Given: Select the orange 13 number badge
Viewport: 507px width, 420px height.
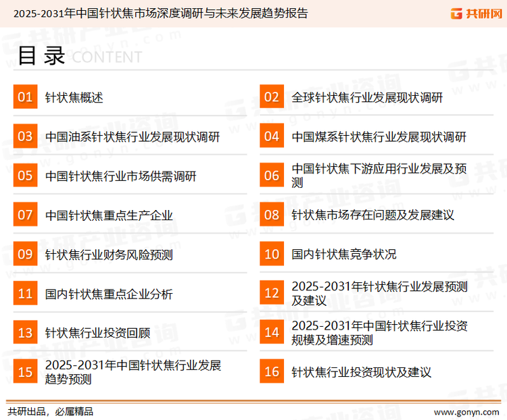Looking at the screenshot, I should tap(25, 333).
